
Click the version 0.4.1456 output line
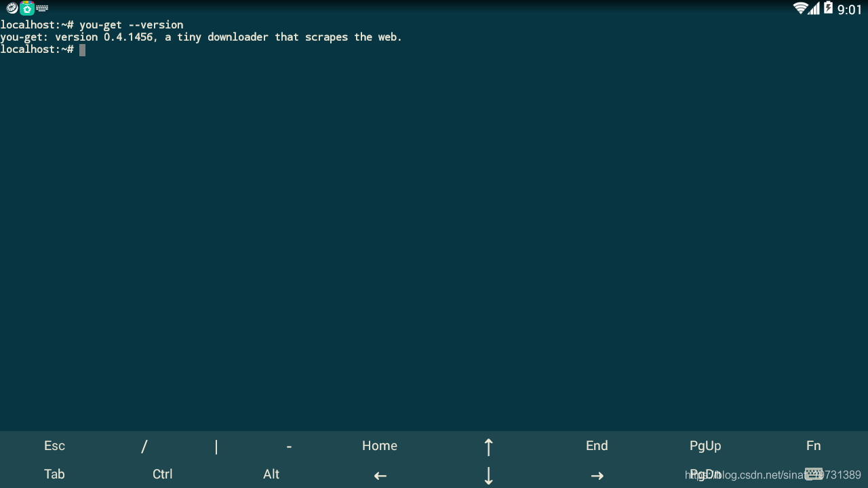[201, 37]
